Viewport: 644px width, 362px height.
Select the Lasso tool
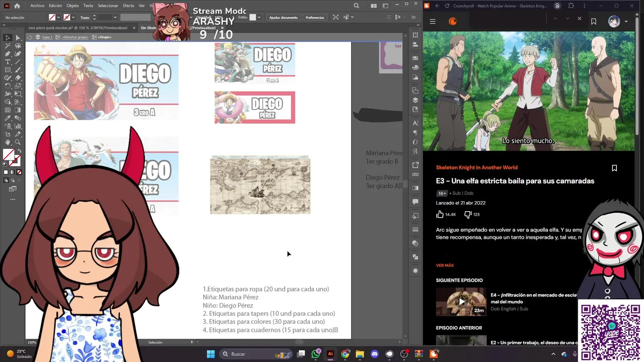tap(18, 46)
